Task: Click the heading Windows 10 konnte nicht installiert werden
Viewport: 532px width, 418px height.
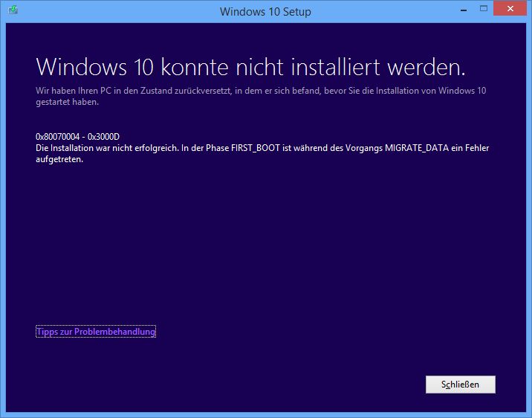Action: click(250, 67)
